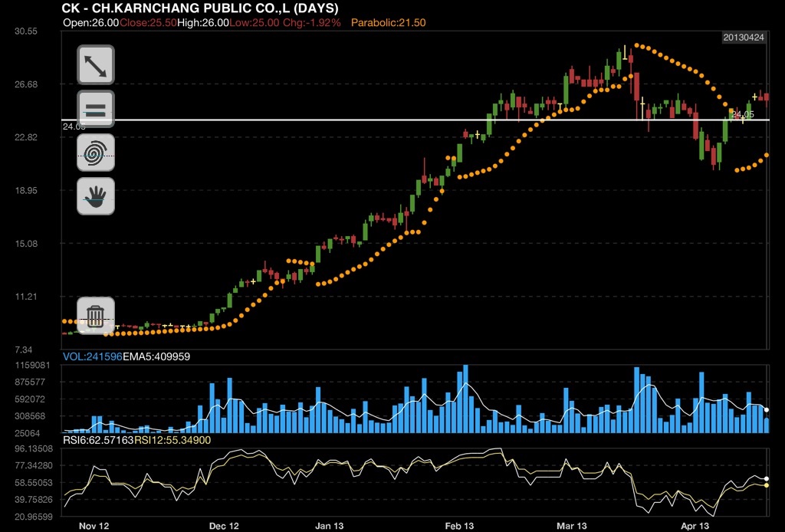Viewport: 785px width, 532px height.
Task: Click the 11.21 price axis label
Action: (x=26, y=297)
